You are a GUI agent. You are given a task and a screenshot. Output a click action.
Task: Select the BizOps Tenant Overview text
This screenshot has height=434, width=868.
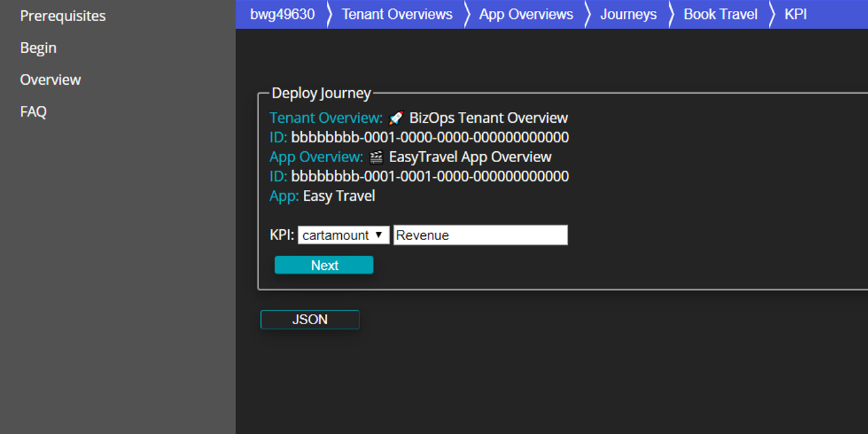(x=488, y=118)
